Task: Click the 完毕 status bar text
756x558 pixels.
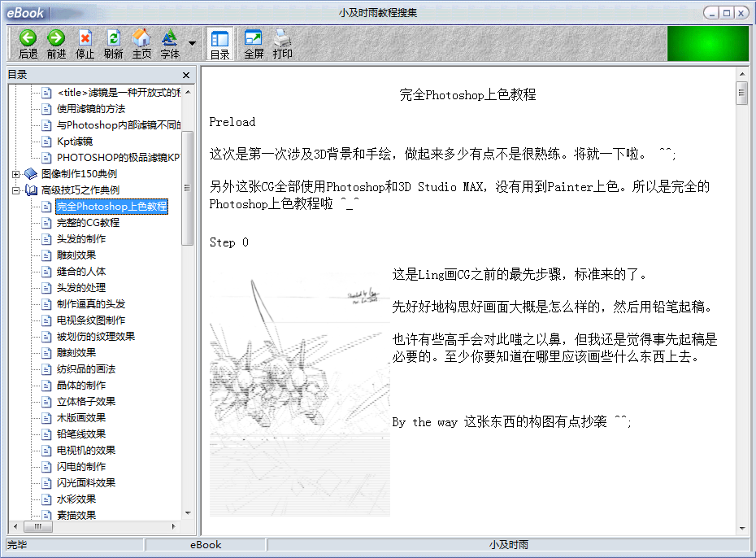Action: pyautogui.click(x=17, y=545)
